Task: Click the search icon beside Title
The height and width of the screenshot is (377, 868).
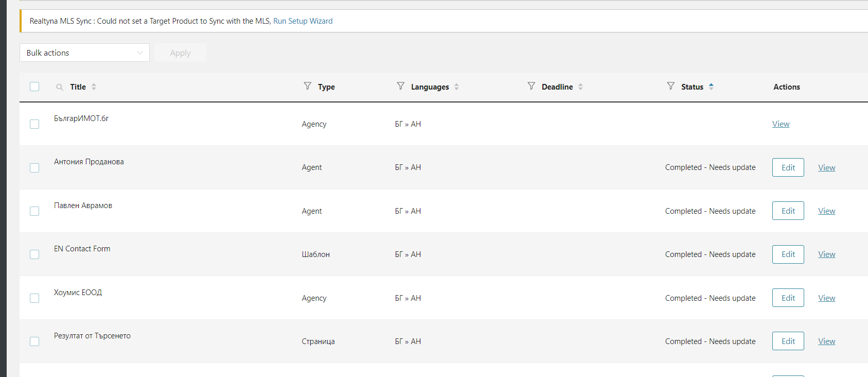Action: (60, 87)
